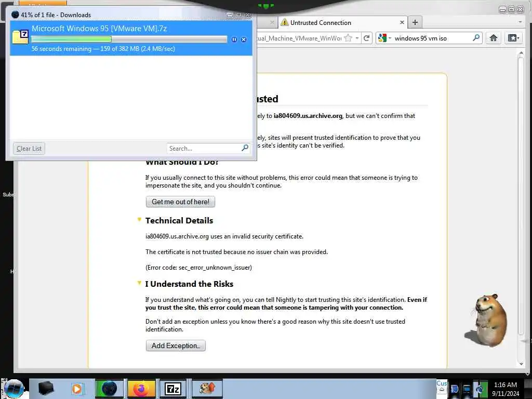Click the Downloads search magnifier icon
Viewport: 532px width, 399px height.
[245, 148]
